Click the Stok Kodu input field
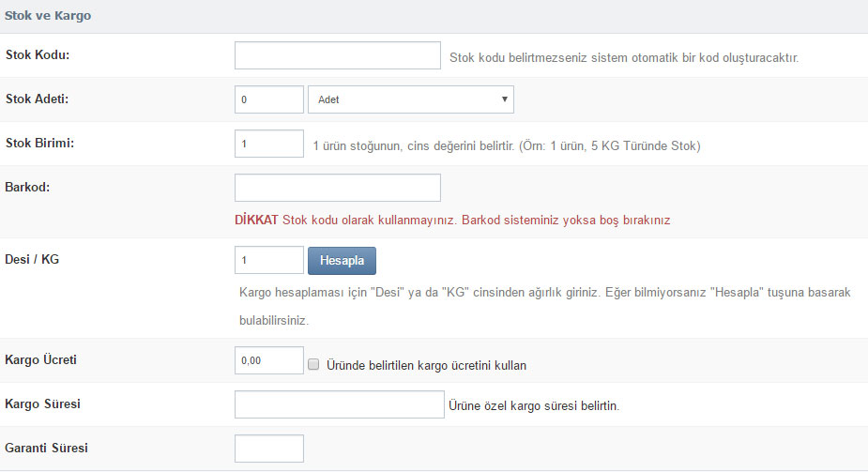 [338, 55]
